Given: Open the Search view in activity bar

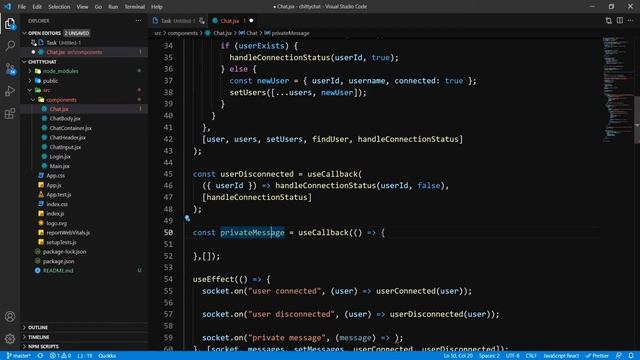Looking at the screenshot, I should click(x=10, y=45).
